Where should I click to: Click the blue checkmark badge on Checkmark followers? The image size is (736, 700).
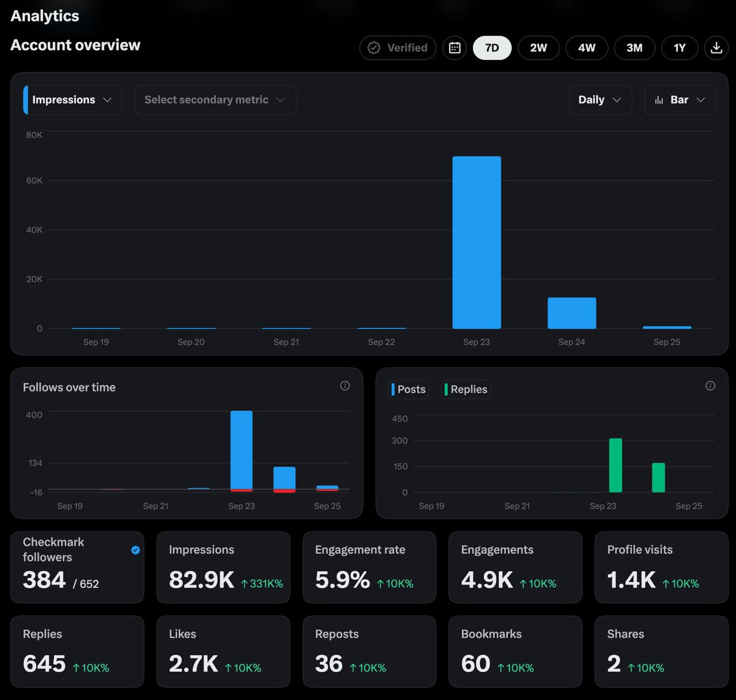136,550
